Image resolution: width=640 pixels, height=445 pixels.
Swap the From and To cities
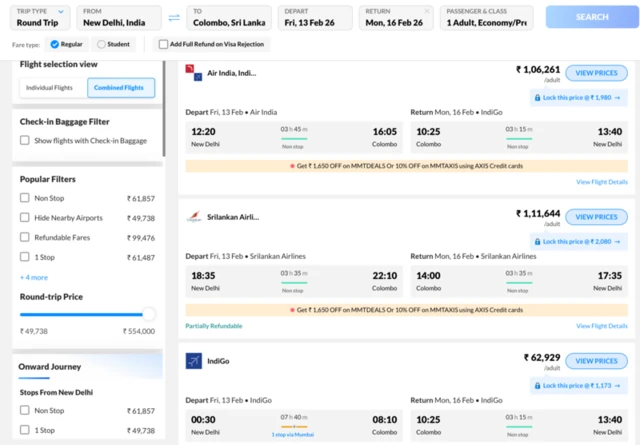[x=174, y=18]
